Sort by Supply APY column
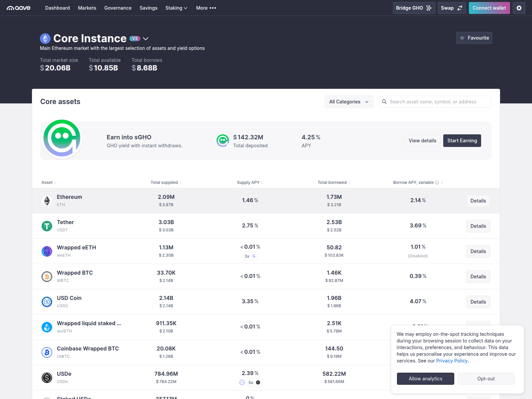The height and width of the screenshot is (399, 532). click(x=250, y=183)
